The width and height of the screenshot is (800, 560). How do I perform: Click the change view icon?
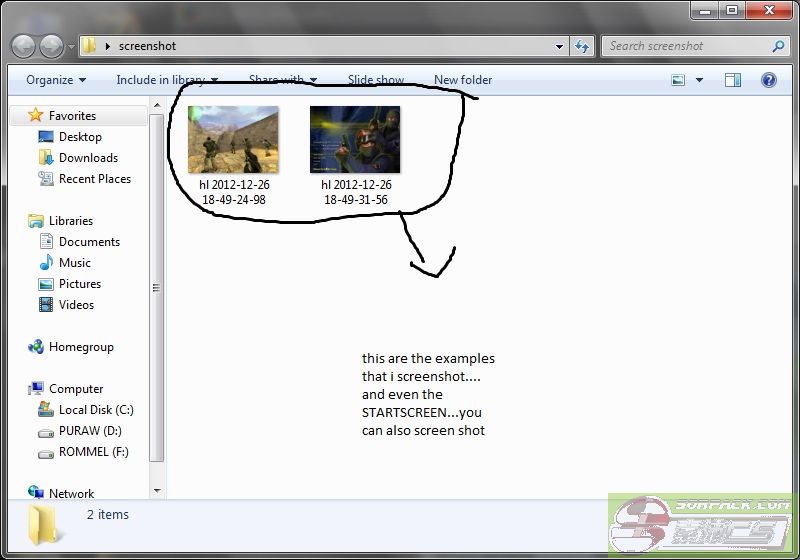click(x=679, y=80)
